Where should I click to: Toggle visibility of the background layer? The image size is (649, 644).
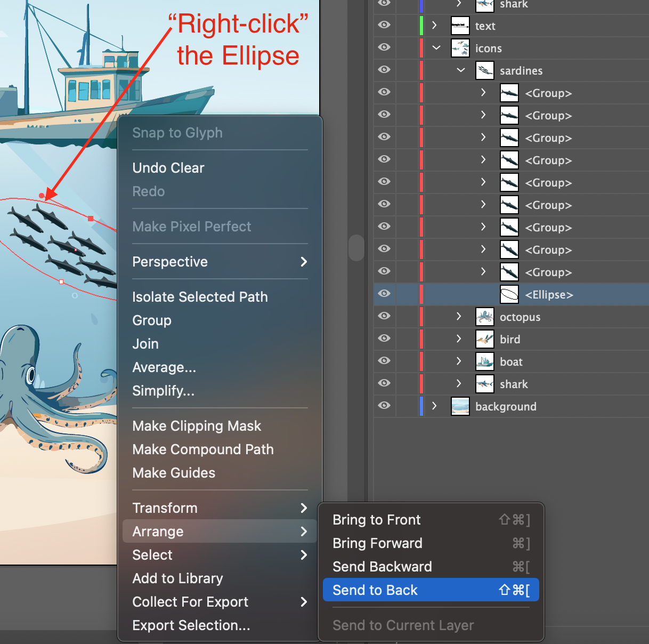(384, 406)
